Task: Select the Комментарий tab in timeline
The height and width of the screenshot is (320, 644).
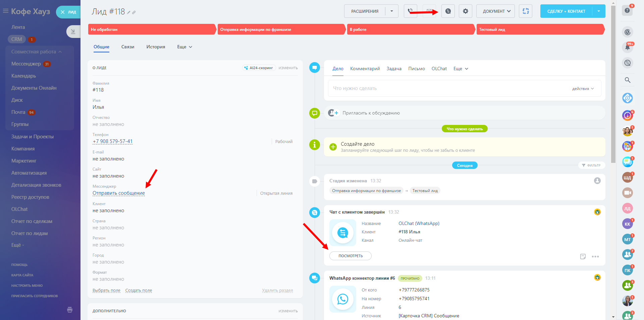Action: 365,68
